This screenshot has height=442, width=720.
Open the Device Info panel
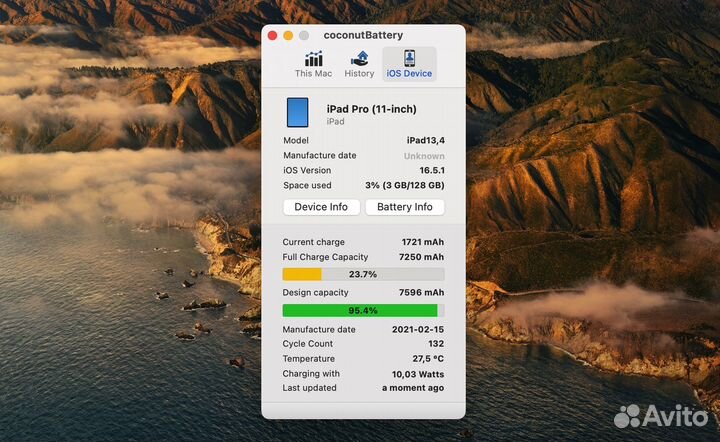tap(321, 207)
